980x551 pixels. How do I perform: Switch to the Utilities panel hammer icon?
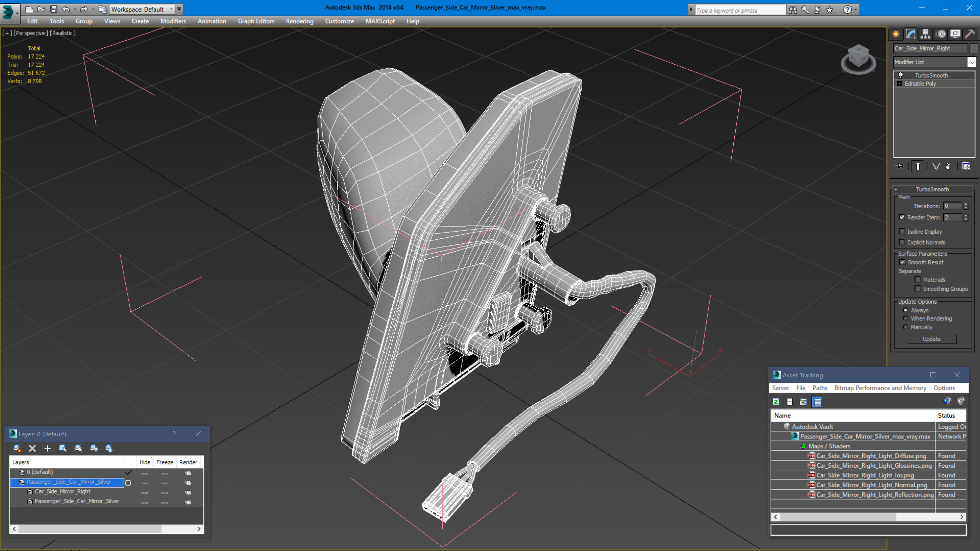click(970, 34)
